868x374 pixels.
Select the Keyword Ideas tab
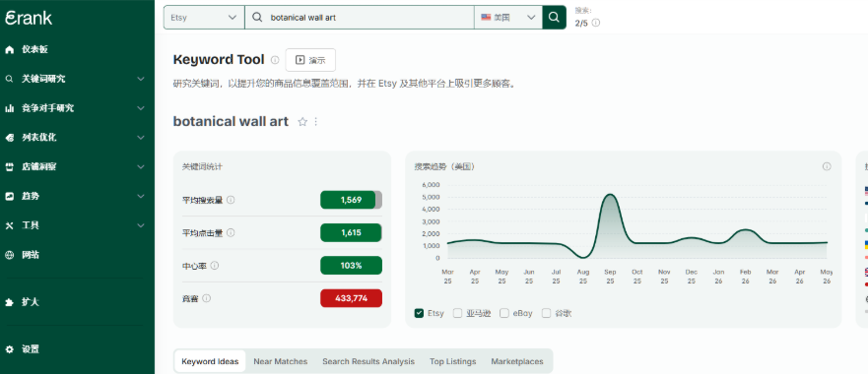tap(210, 361)
